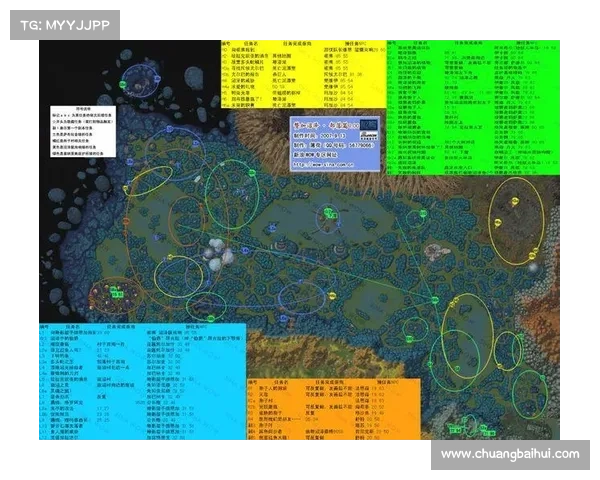600x480 pixels.
Task: Click the white-circled island at top left of map
Action: [x=138, y=76]
